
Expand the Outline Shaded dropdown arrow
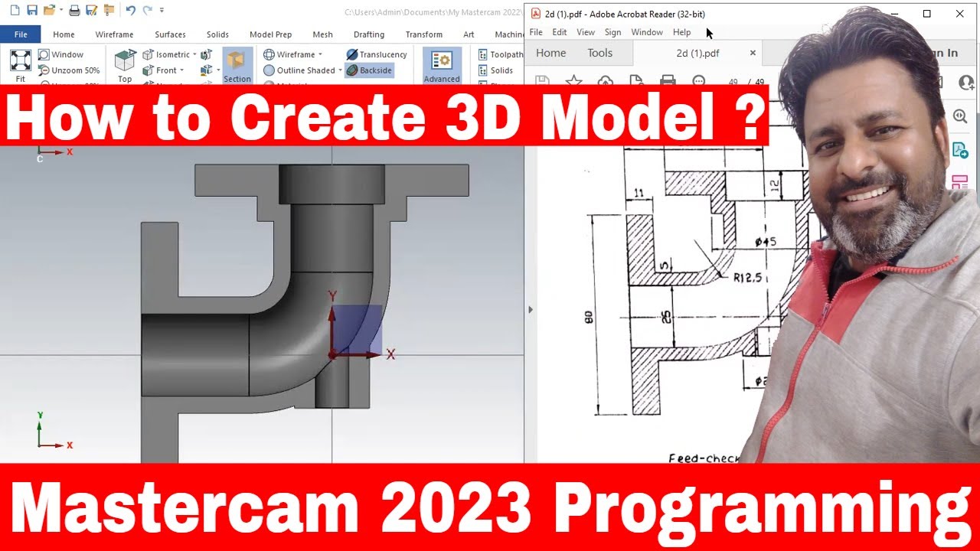(341, 70)
